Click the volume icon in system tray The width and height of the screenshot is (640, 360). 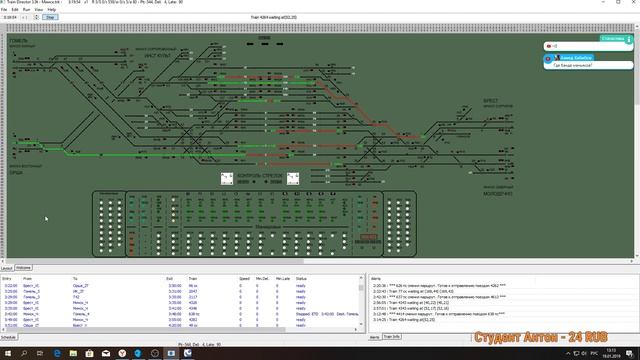point(584,353)
